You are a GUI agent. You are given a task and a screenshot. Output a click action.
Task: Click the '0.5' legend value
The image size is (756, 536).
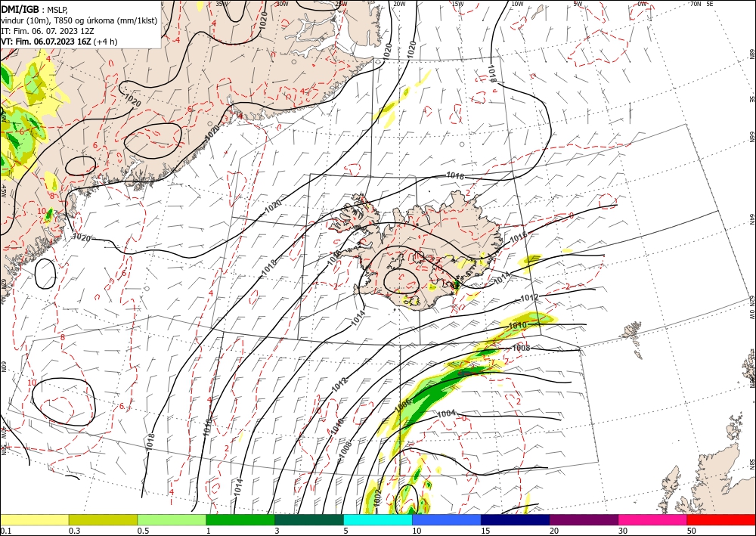[x=143, y=531]
